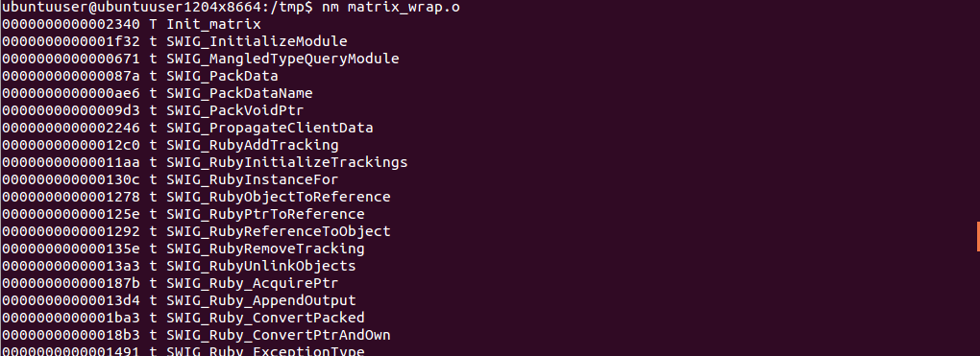Click the SWIG_RubyAddTracking symbol
The height and width of the screenshot is (356, 980).
[253, 146]
